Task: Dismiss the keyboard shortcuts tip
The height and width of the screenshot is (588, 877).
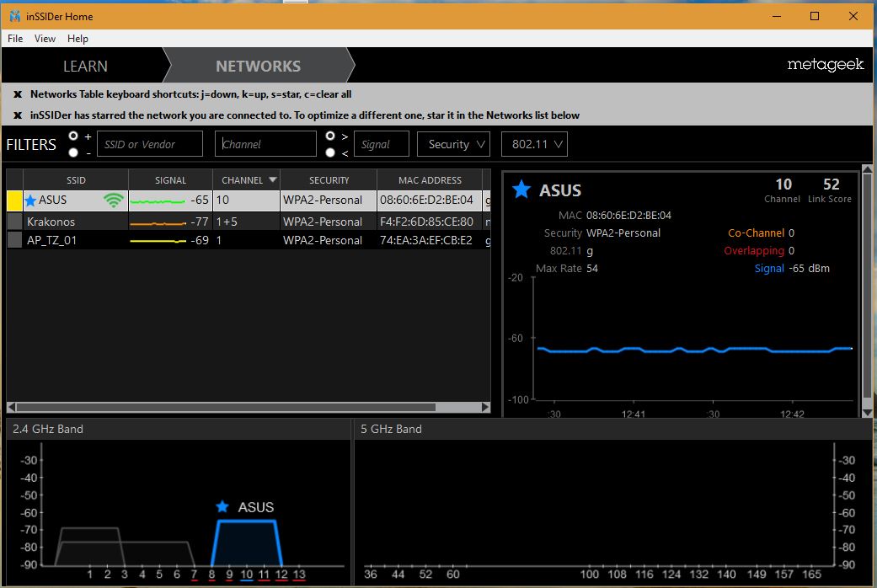Action: [17, 94]
